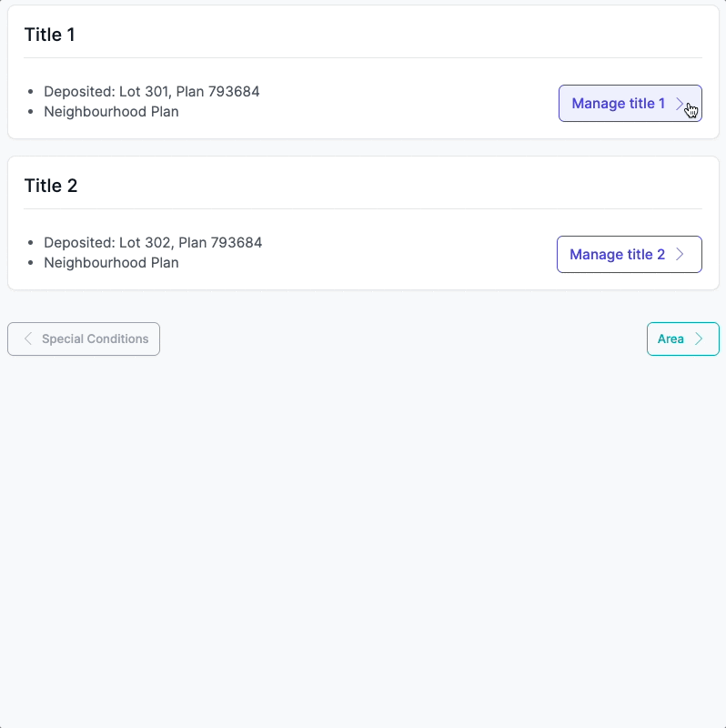Select the Title 2 heading

(51, 187)
